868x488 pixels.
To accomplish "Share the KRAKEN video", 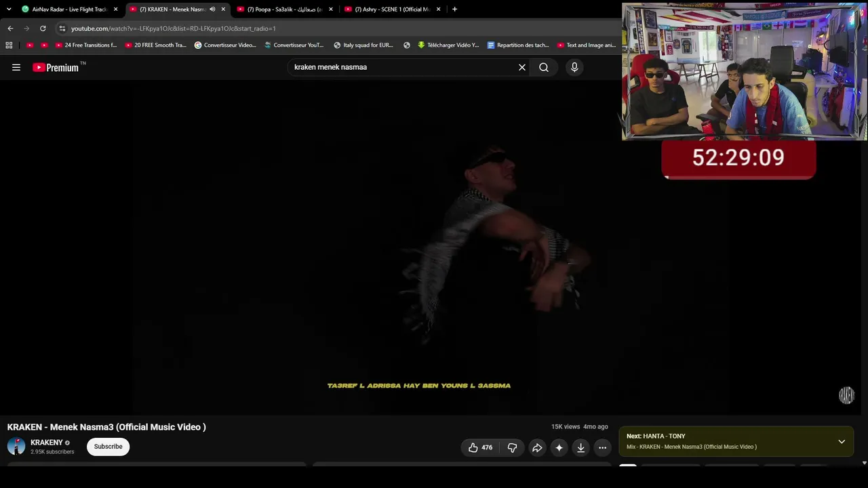I will 537,447.
